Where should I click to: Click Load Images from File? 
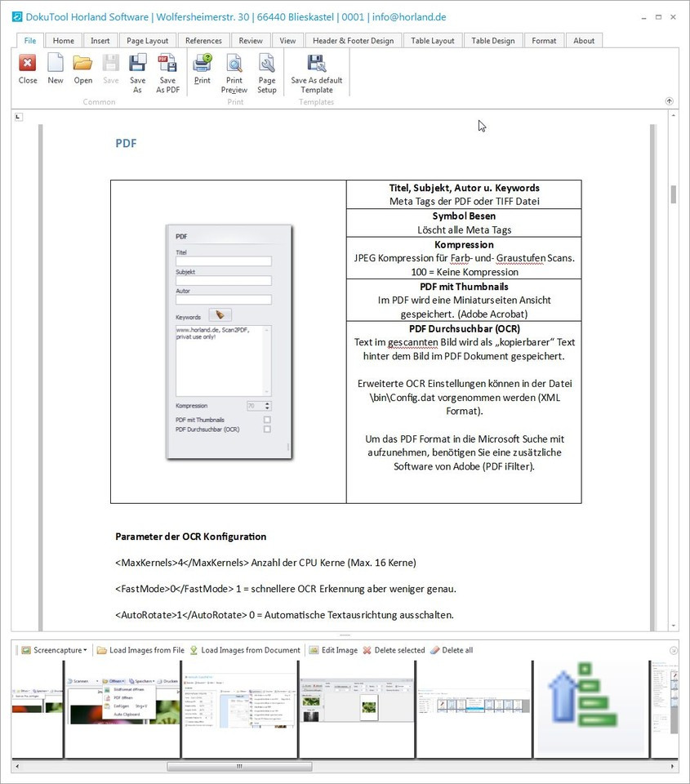[x=140, y=650]
